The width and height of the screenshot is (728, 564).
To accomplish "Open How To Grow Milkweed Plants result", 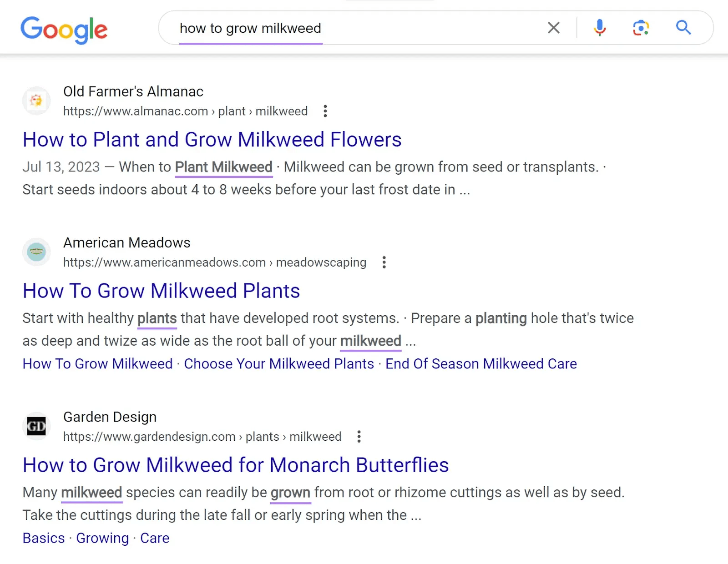I will (x=162, y=291).
